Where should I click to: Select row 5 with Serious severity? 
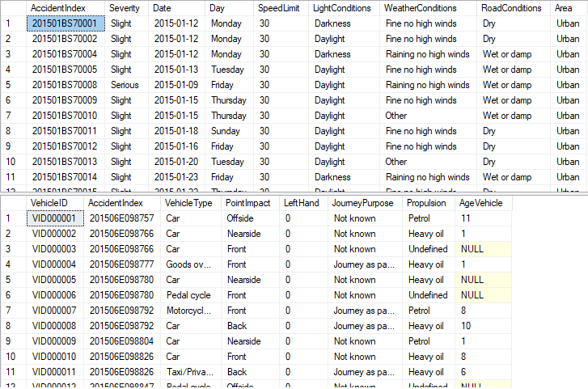294,85
